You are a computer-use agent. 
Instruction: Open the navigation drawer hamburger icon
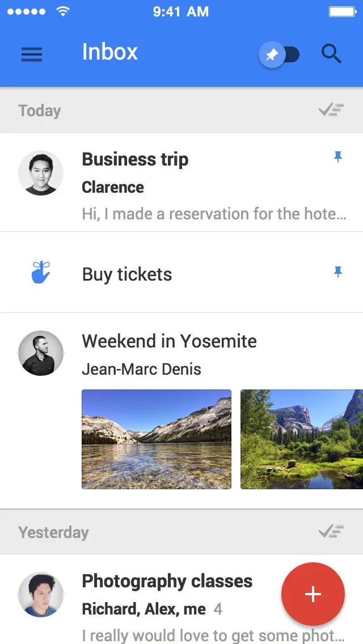[32, 54]
